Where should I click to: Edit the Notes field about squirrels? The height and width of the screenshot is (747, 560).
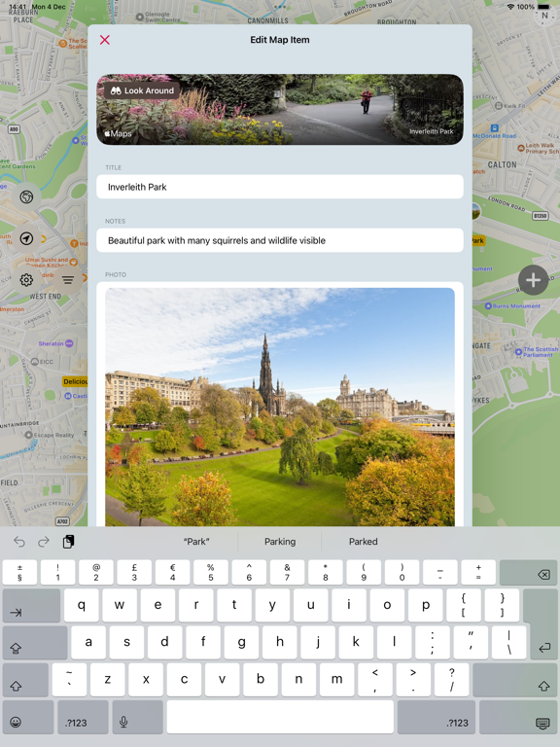tap(280, 240)
